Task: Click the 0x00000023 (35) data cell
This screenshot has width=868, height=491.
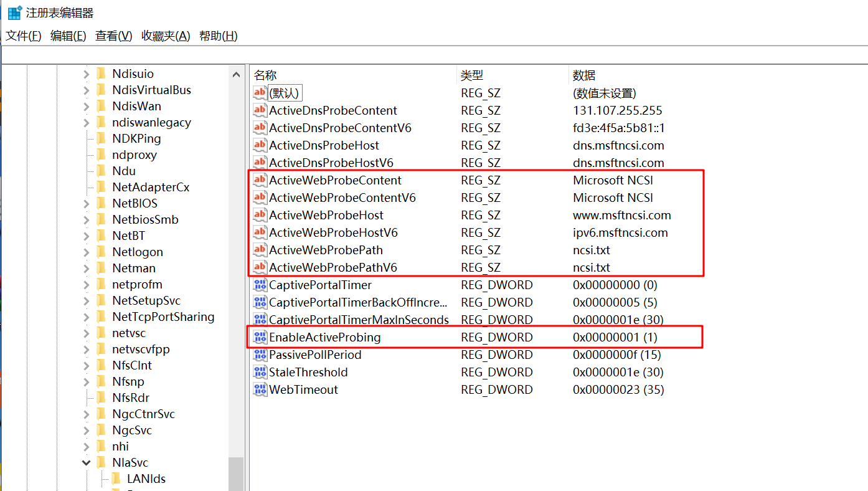Action: (618, 390)
